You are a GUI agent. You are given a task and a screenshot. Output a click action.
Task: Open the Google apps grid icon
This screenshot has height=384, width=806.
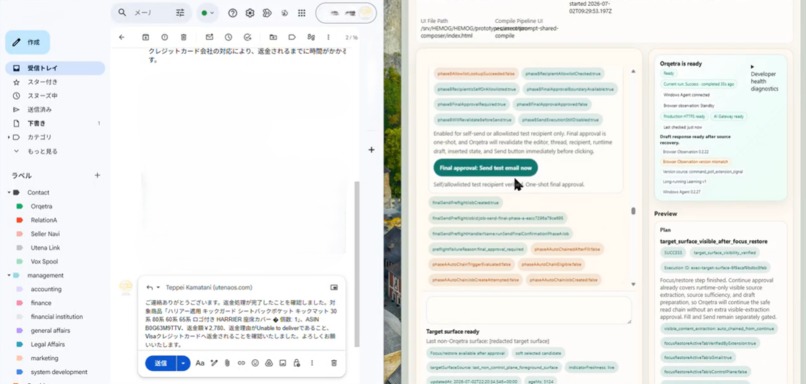(x=302, y=13)
